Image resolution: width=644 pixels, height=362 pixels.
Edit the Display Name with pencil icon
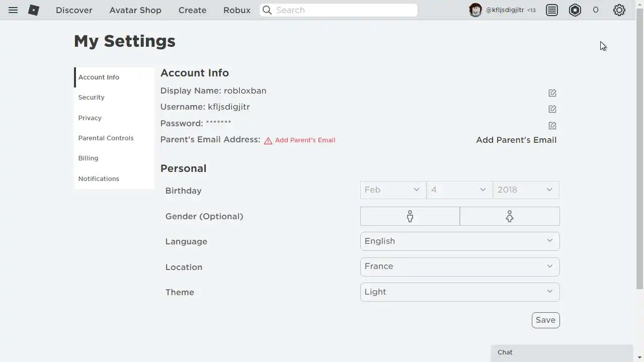(x=552, y=93)
